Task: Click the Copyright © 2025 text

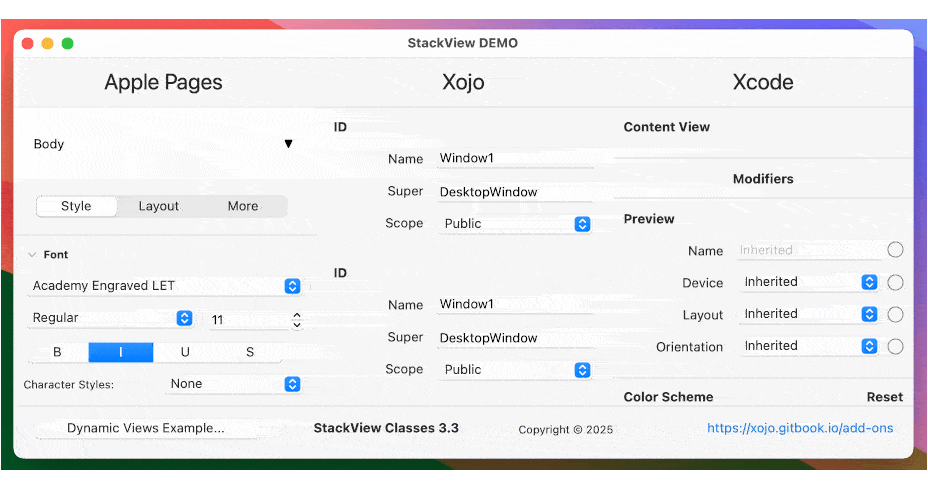Action: (x=566, y=430)
